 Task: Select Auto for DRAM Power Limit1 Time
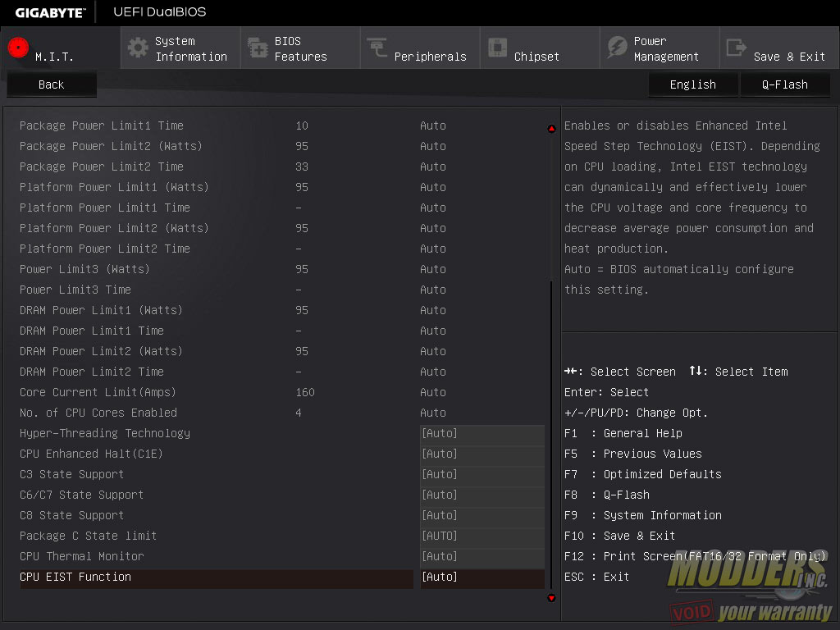click(x=433, y=331)
